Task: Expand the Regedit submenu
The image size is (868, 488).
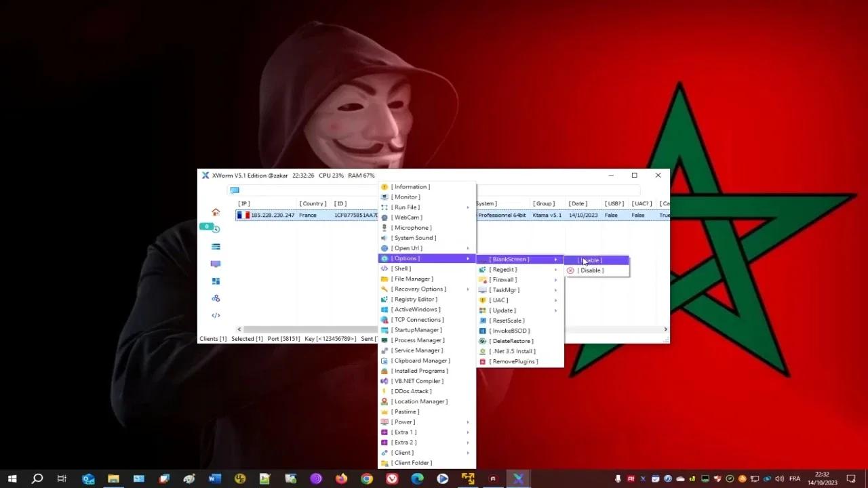Action: (502, 269)
